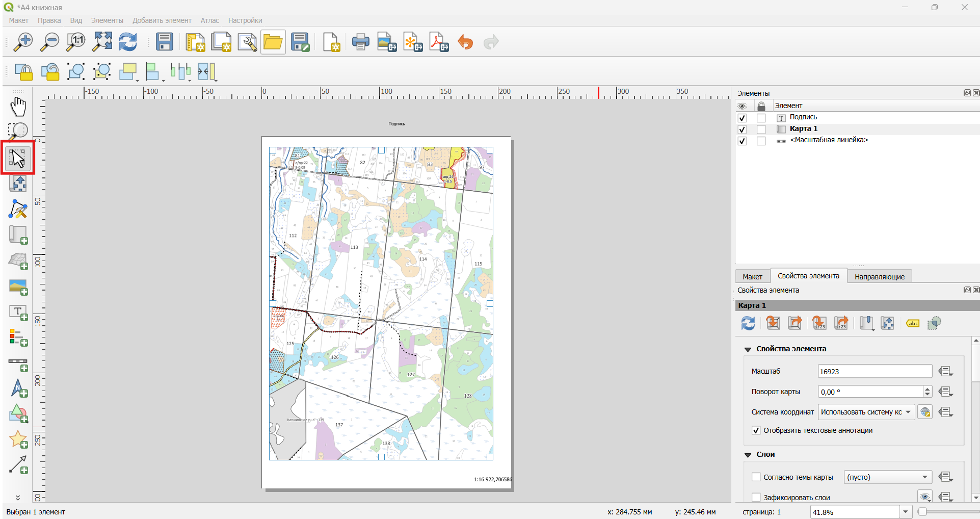Click the Масштаб value field
This screenshot has width=980, height=519.
pos(875,371)
